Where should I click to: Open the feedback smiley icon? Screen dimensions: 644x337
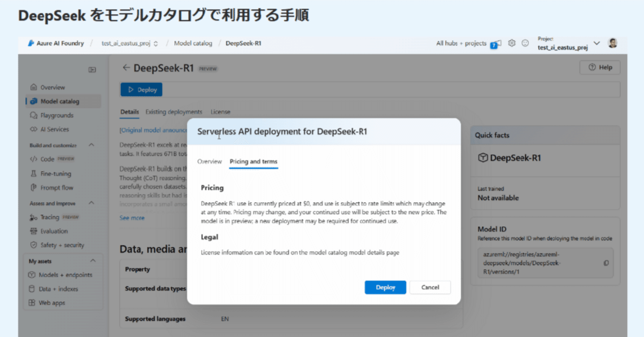pyautogui.click(x=524, y=43)
